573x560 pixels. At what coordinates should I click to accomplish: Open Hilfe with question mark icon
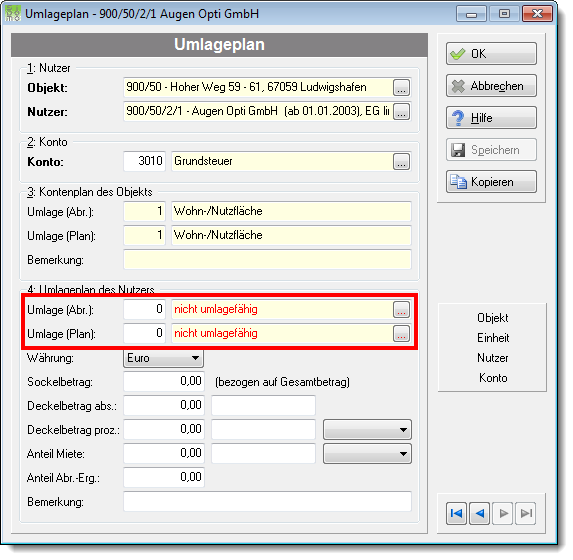point(491,118)
